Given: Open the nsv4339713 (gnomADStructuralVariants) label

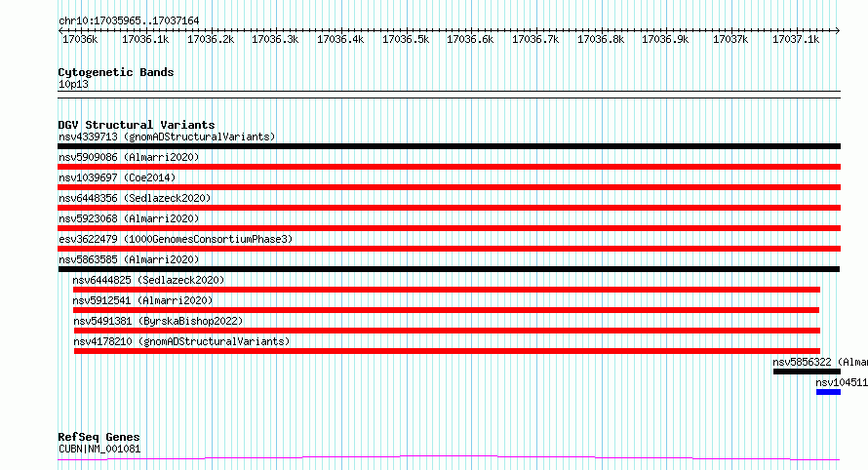Looking at the screenshot, I should coord(167,137).
